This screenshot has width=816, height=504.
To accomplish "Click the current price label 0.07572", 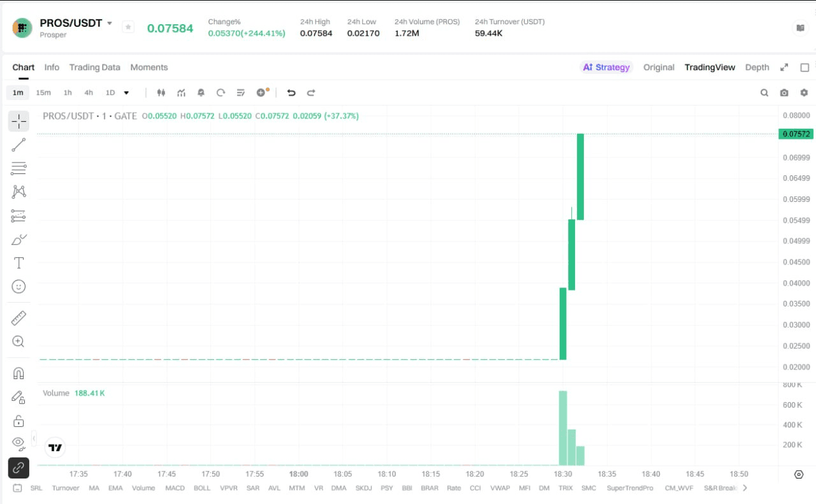I will click(x=796, y=134).
